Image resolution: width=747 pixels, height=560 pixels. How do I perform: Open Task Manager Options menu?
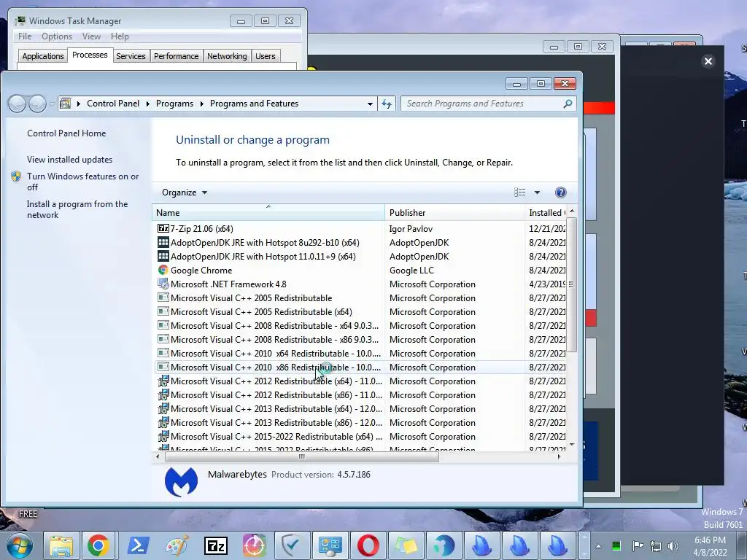point(57,36)
